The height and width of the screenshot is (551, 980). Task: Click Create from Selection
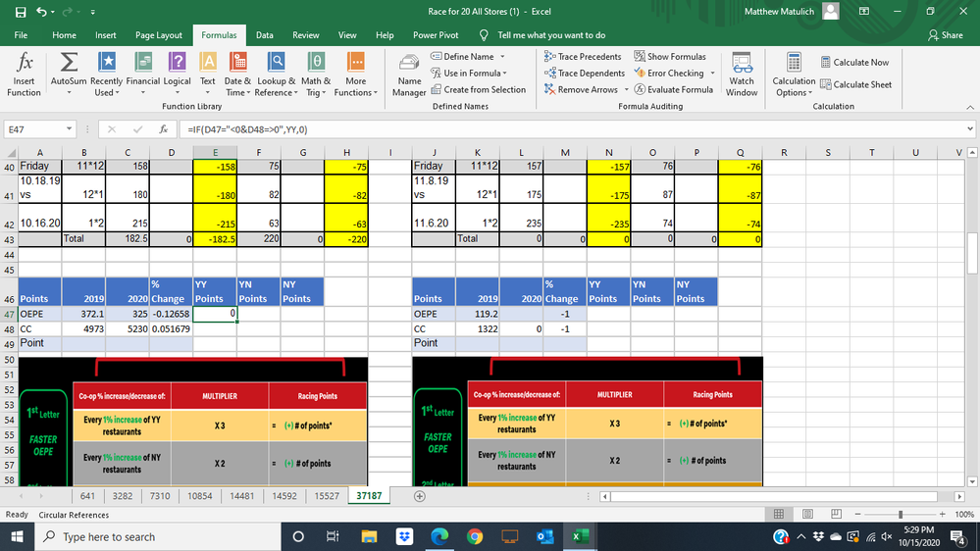(x=478, y=89)
